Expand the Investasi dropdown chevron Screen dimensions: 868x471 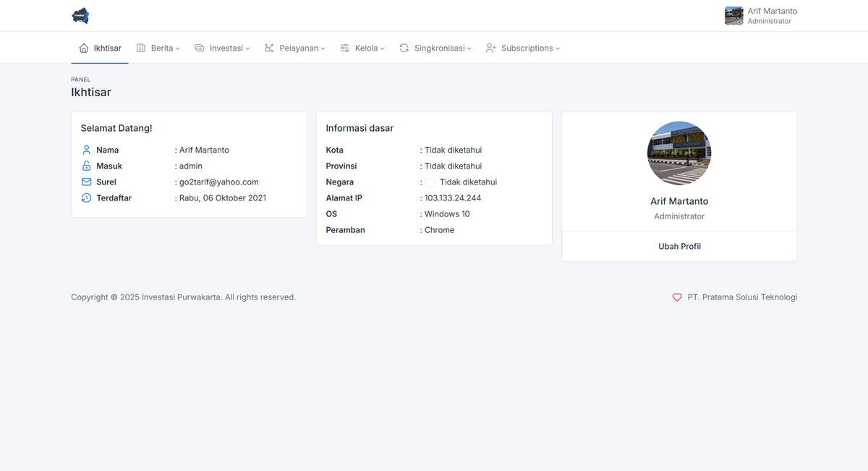(247, 48)
